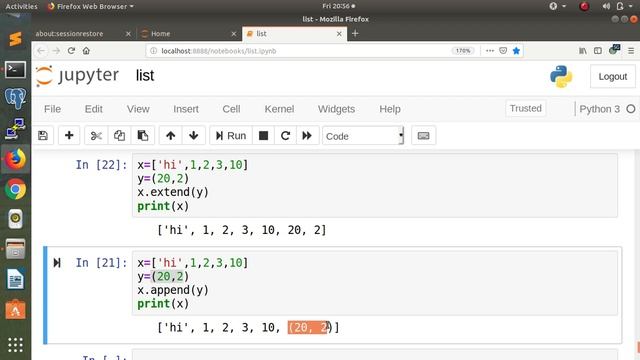
Task: Click the Trusted notebook indicator
Action: point(525,109)
